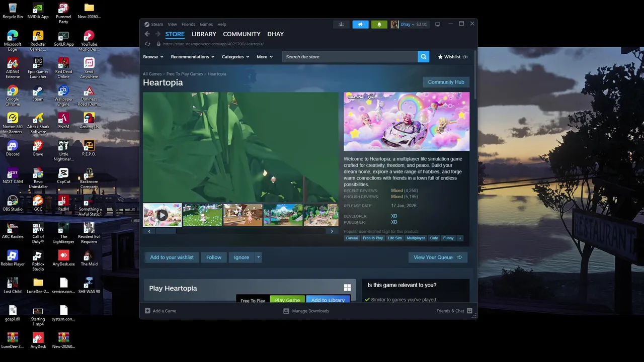Click the magnifier search button in store
Image resolution: width=644 pixels, height=362 pixels.
(424, 57)
